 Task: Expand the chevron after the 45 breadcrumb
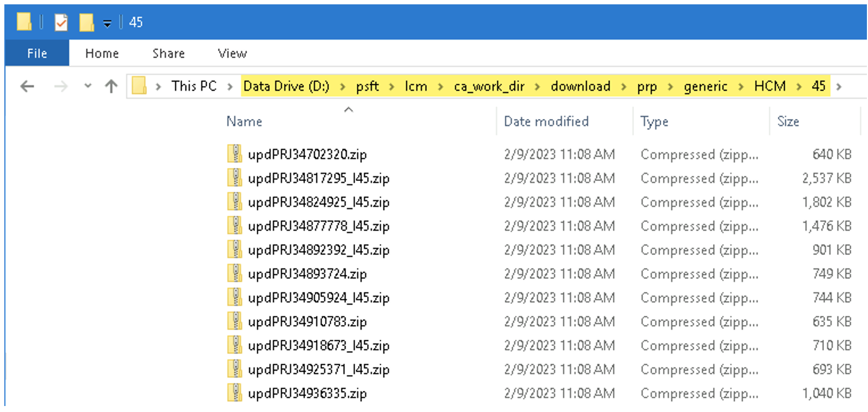point(839,86)
